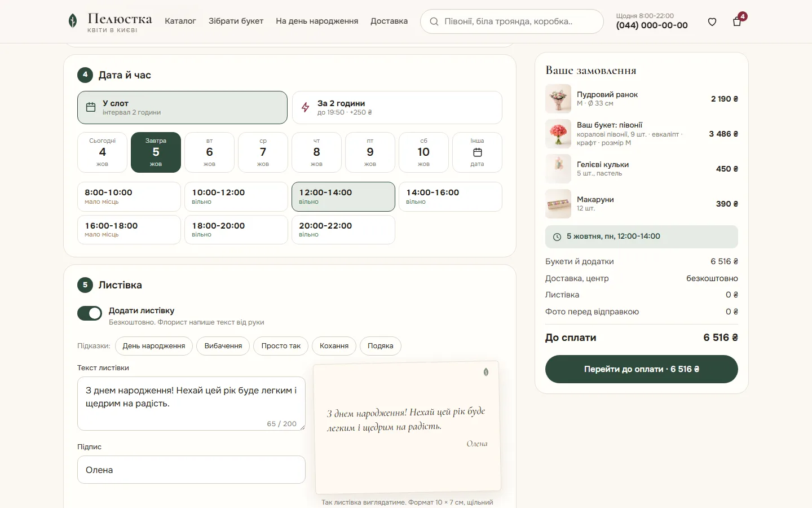Viewport: 812px width, 508px height.
Task: Open the shopping bag cart icon
Action: click(x=737, y=22)
